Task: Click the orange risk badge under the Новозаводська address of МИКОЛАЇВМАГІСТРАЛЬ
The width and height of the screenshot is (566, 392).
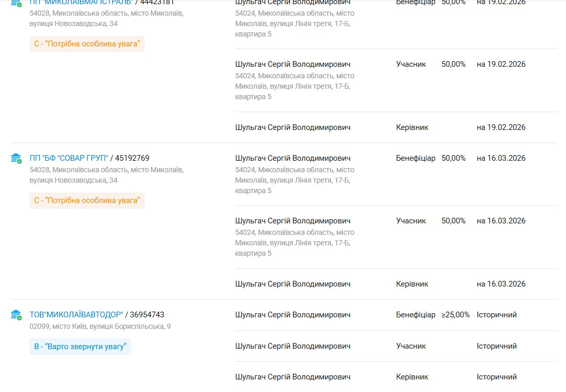Action: (87, 44)
